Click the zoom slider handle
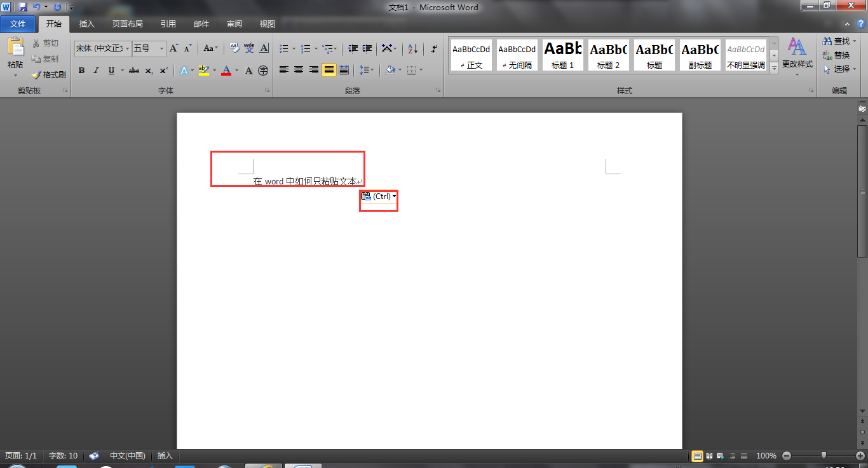The width and height of the screenshot is (868, 468). pos(824,455)
